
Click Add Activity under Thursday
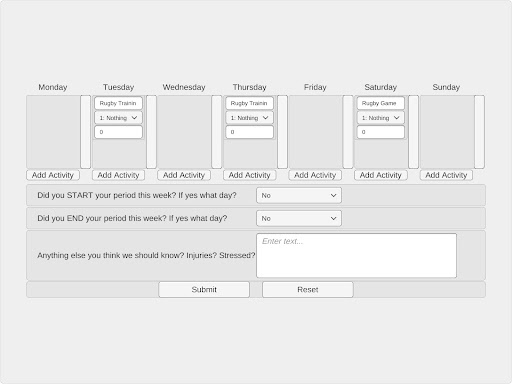click(x=249, y=175)
